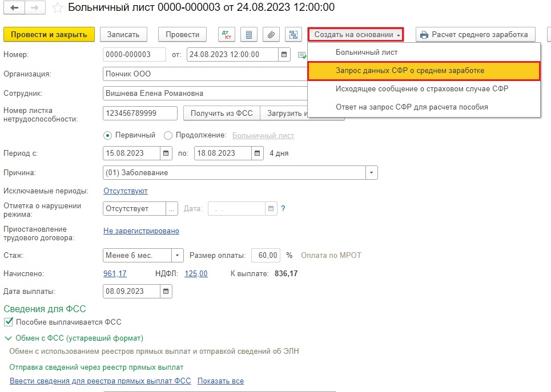Click the Показать все link
Viewport: 551px width, 392px height.
pos(220,381)
